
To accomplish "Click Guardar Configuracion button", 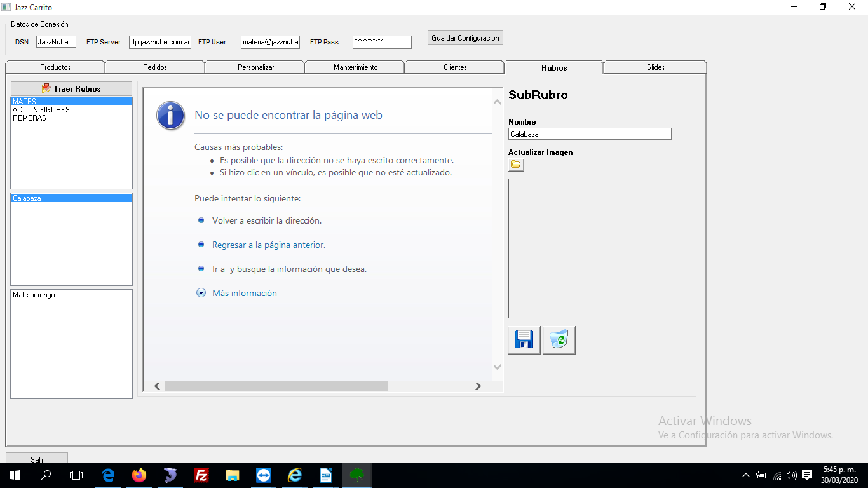I will 466,38.
